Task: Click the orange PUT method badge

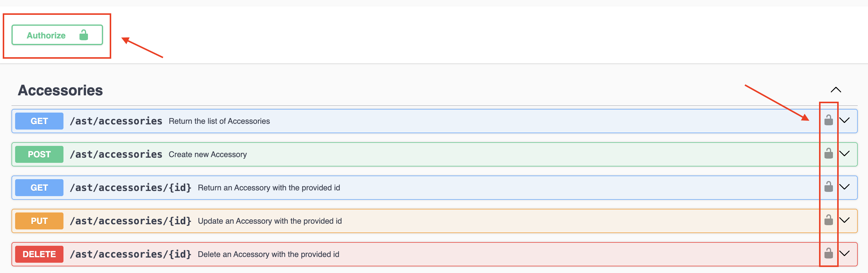Action: click(39, 221)
